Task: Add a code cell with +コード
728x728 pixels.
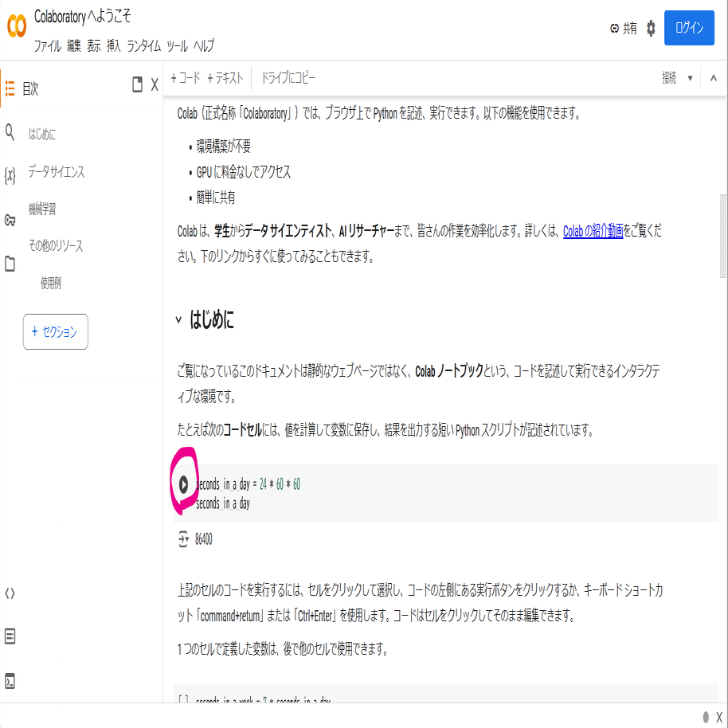Action: [186, 77]
